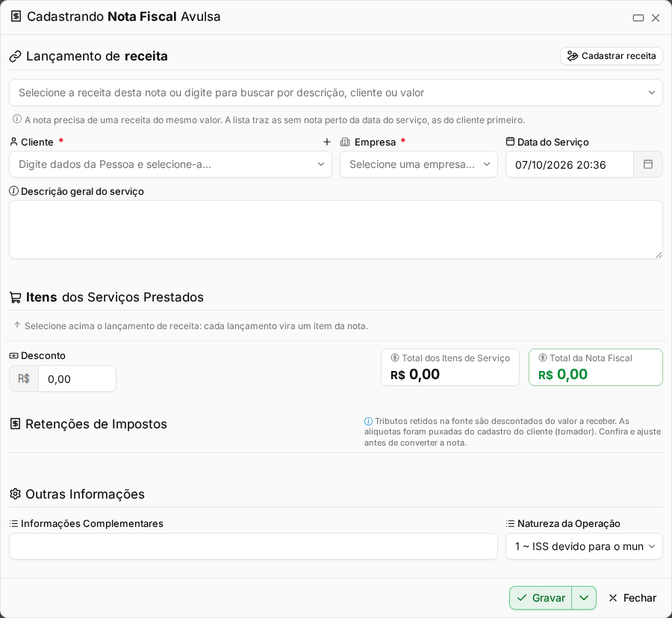Click the Desconto value field
This screenshot has width=672, height=618.
pos(77,378)
